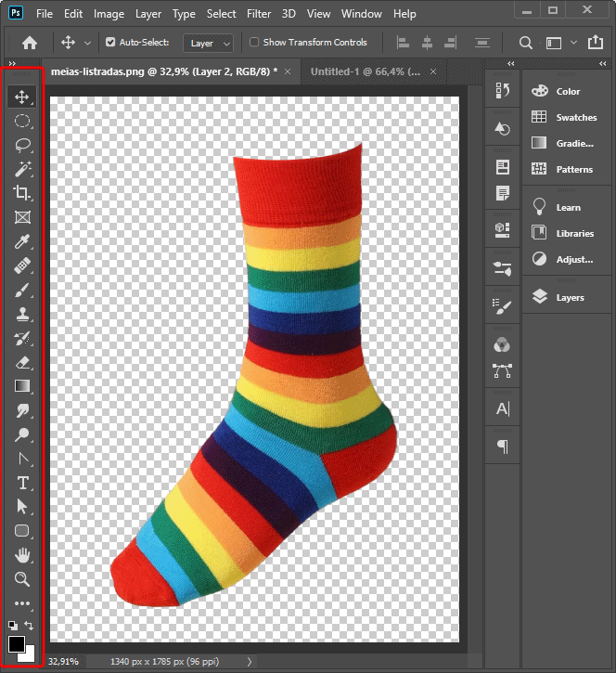Select the Healing Brush tool
The height and width of the screenshot is (673, 616).
pyautogui.click(x=22, y=265)
